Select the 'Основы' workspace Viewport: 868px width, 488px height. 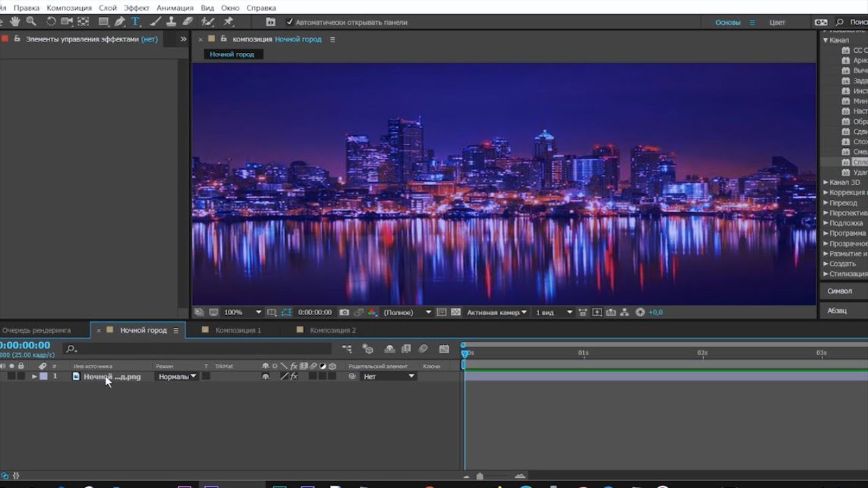[728, 22]
